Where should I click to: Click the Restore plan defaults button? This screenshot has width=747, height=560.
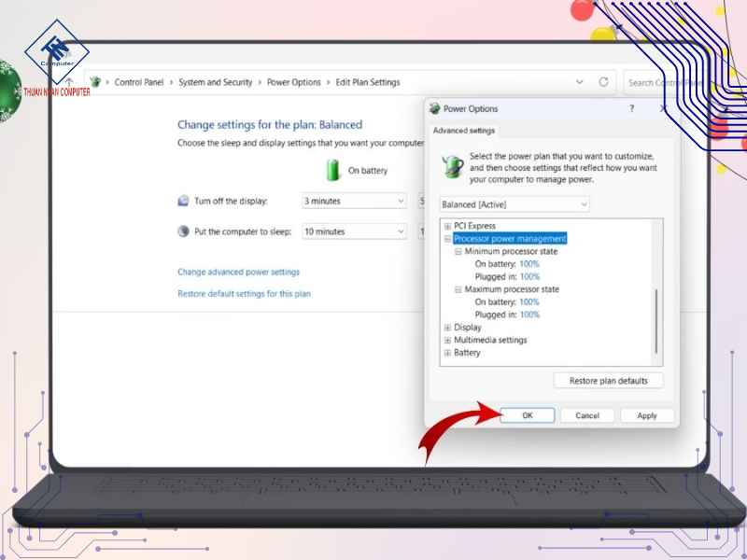tap(608, 381)
